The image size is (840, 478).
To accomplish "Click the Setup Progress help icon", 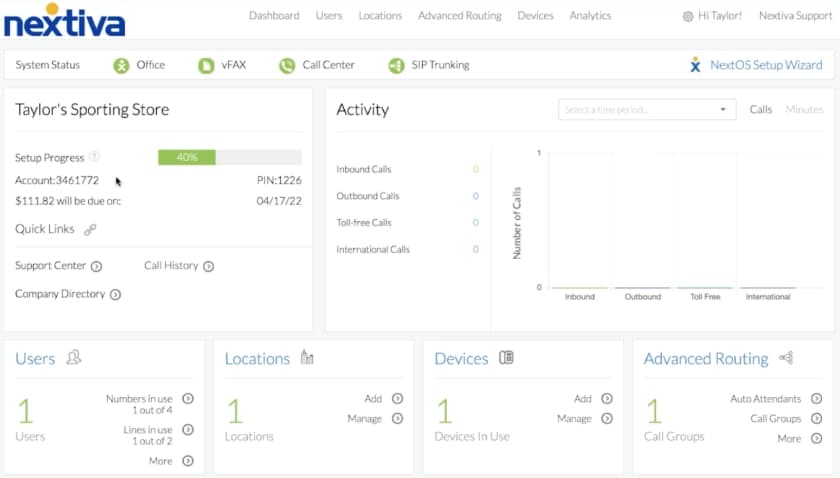I will (x=94, y=156).
